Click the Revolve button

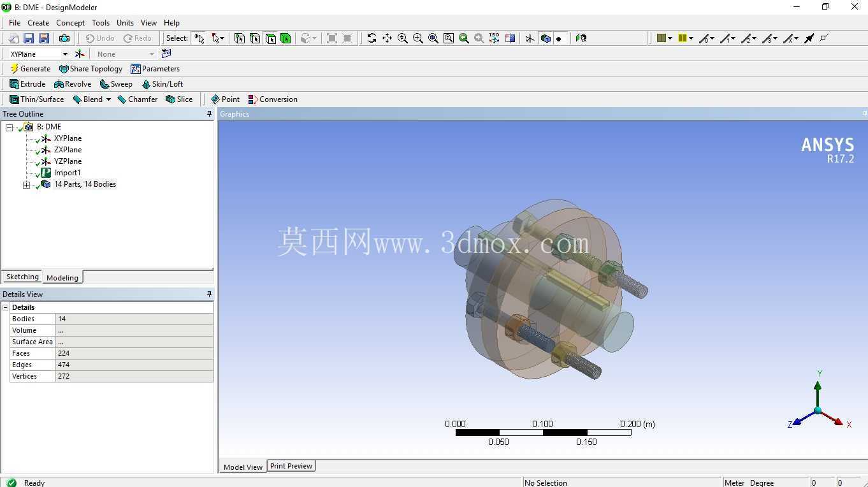73,84
